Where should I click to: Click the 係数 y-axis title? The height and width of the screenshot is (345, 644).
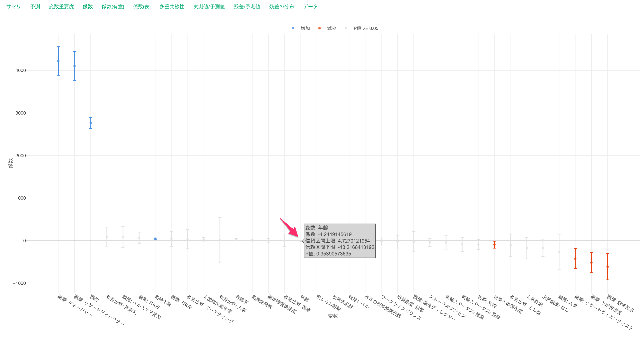tap(11, 163)
